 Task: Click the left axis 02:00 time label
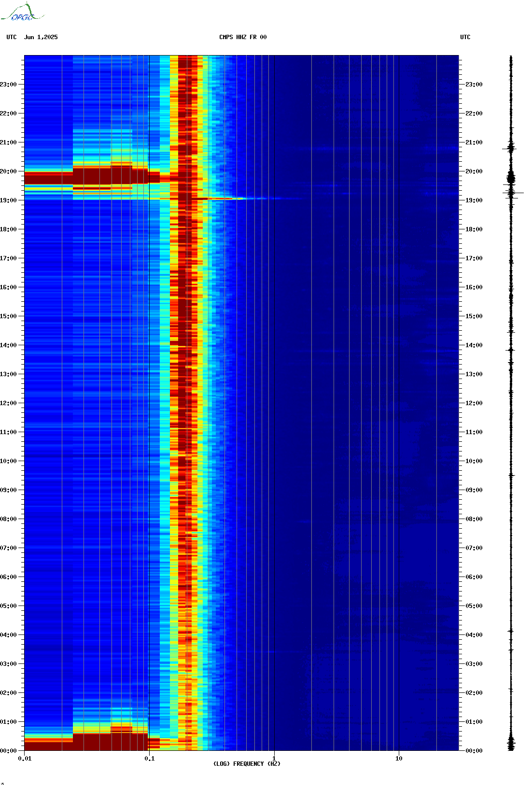click(8, 693)
